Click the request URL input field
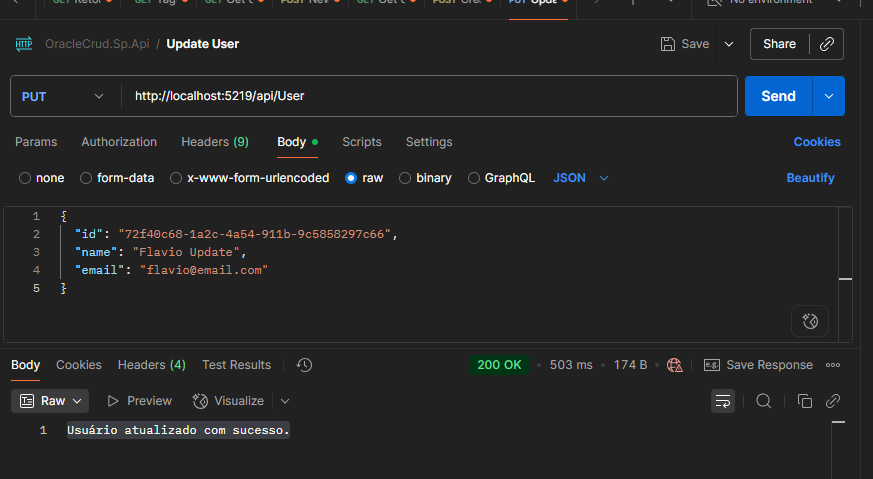 [x=430, y=96]
